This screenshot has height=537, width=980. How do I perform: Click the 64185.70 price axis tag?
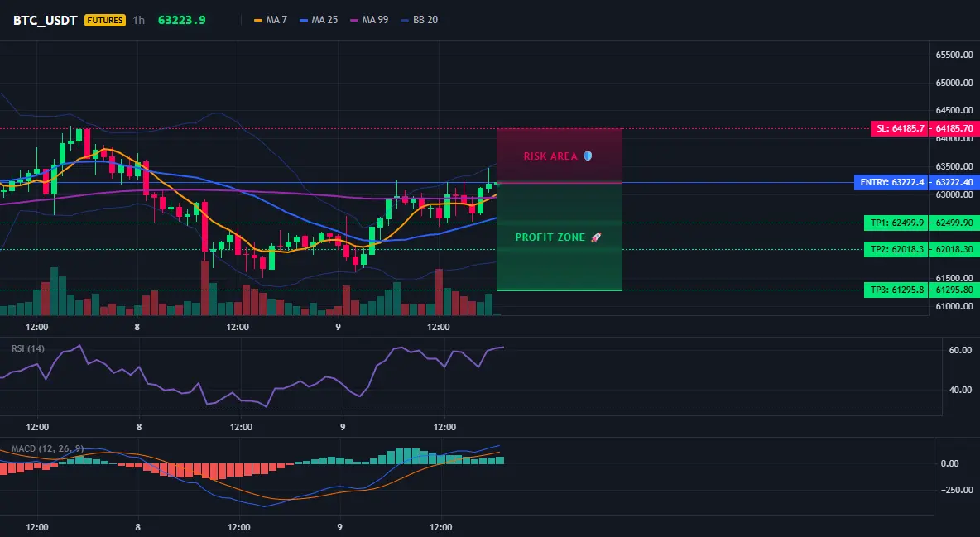click(x=954, y=129)
